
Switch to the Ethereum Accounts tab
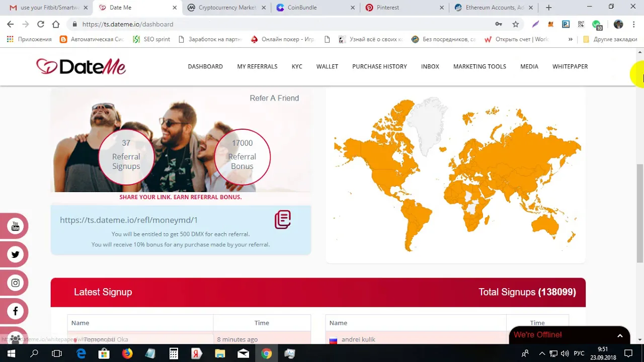[x=494, y=8]
